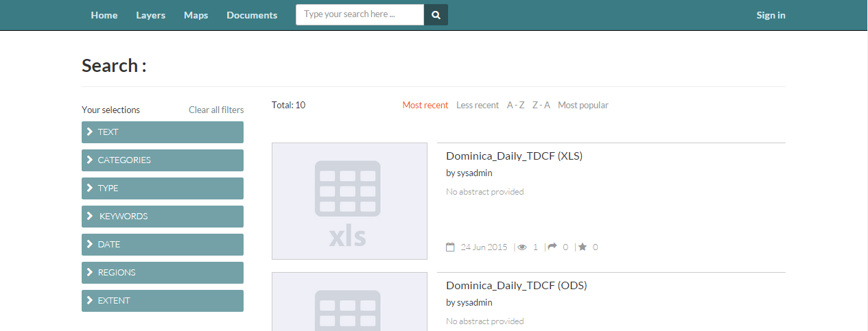868x331 pixels.
Task: Expand the CATEGORIES filter panel
Action: pyautogui.click(x=163, y=160)
